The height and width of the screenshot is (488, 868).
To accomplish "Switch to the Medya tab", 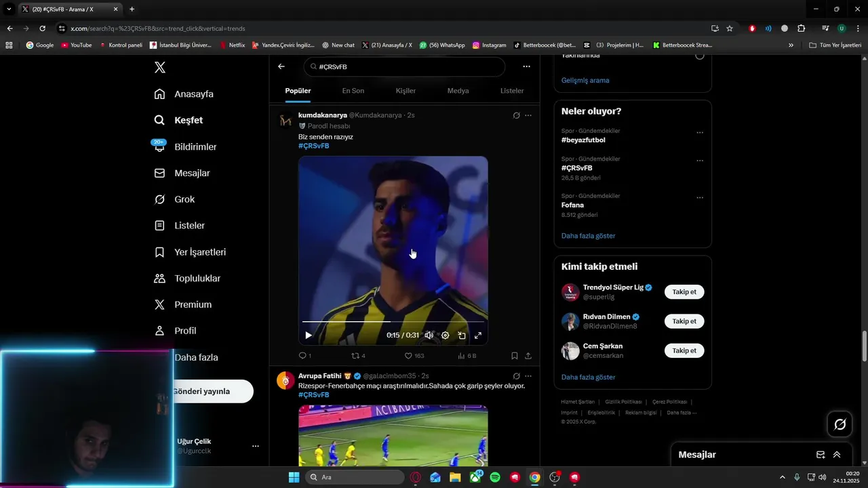I will [458, 91].
